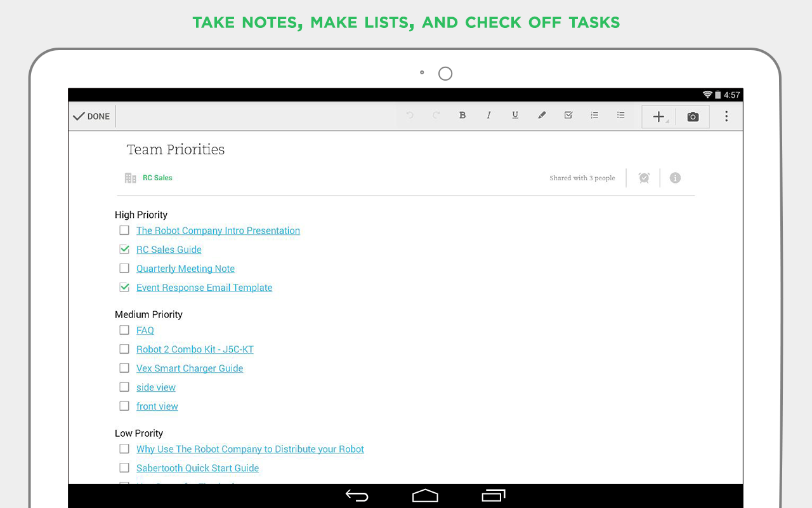Image resolution: width=812 pixels, height=508 pixels.
Task: Uncheck the RC Sales Guide checkbox
Action: coord(124,250)
